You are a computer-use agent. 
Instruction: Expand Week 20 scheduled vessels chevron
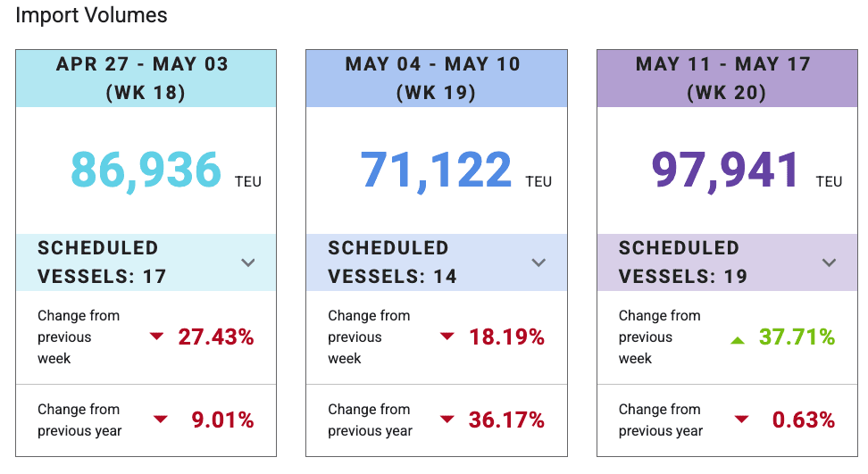[829, 262]
